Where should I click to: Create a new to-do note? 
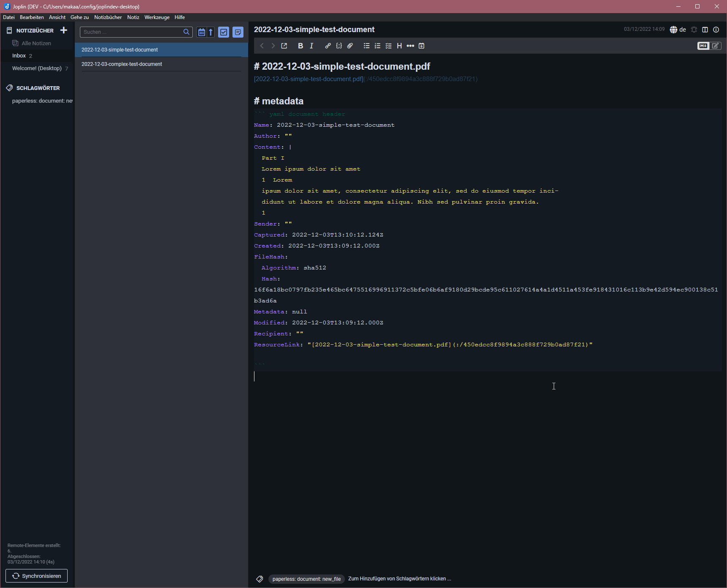(224, 32)
